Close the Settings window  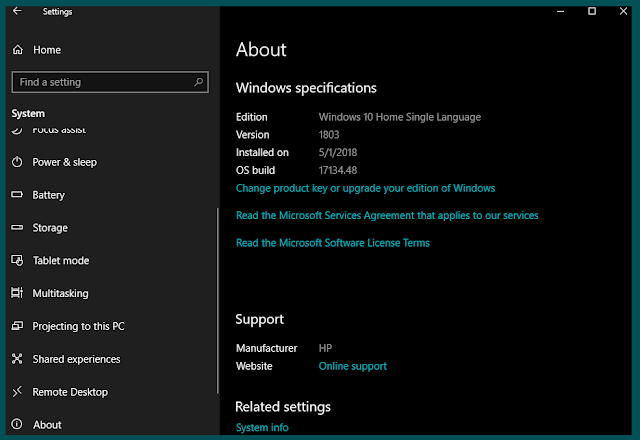pos(623,11)
